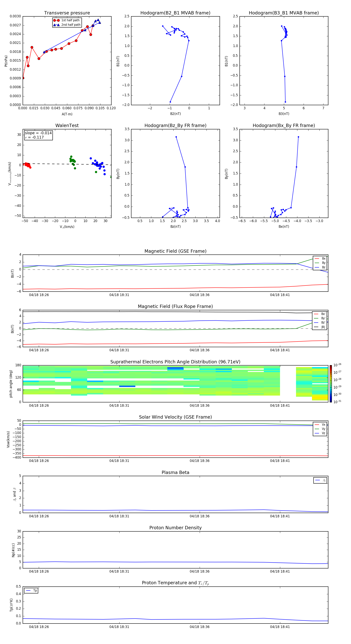The image size is (351, 644).
Task: Select By in the GSE magnetic field legend
Action: [x=320, y=263]
